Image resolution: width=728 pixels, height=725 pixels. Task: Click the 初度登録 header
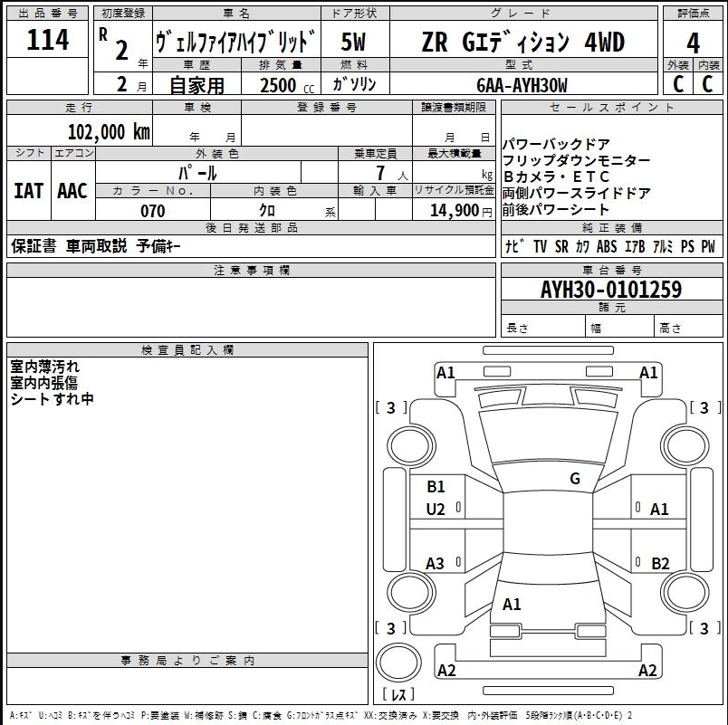(123, 13)
